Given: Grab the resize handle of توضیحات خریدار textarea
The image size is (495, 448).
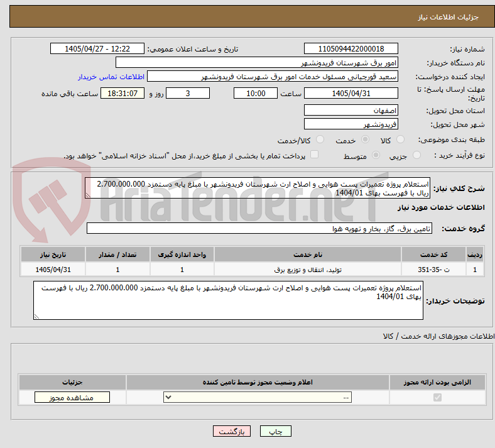Looking at the screenshot, I should point(36,316).
